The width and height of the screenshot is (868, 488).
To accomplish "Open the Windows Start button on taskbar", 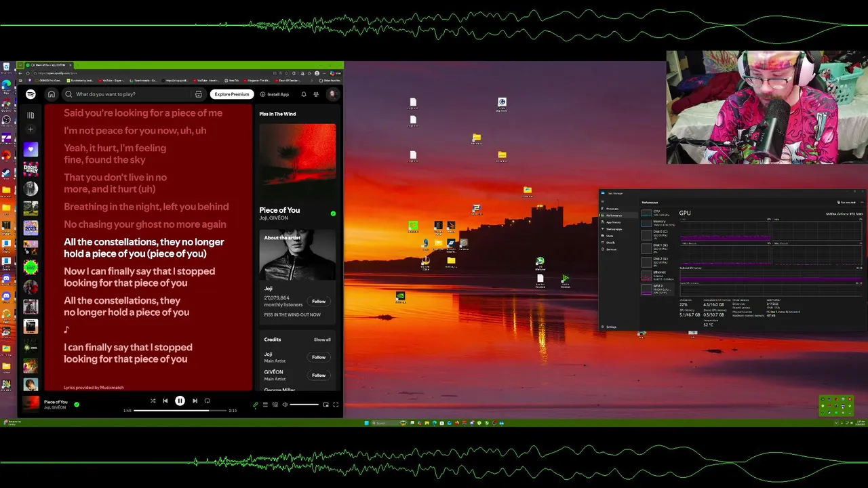I will pos(367,423).
